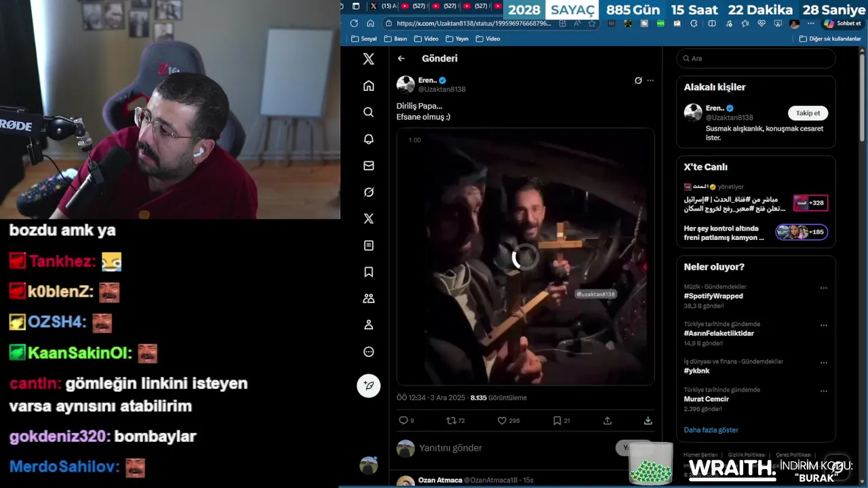Image resolution: width=868 pixels, height=488 pixels.
Task: Open the +185 live space listeners badge
Action: pyautogui.click(x=802, y=232)
